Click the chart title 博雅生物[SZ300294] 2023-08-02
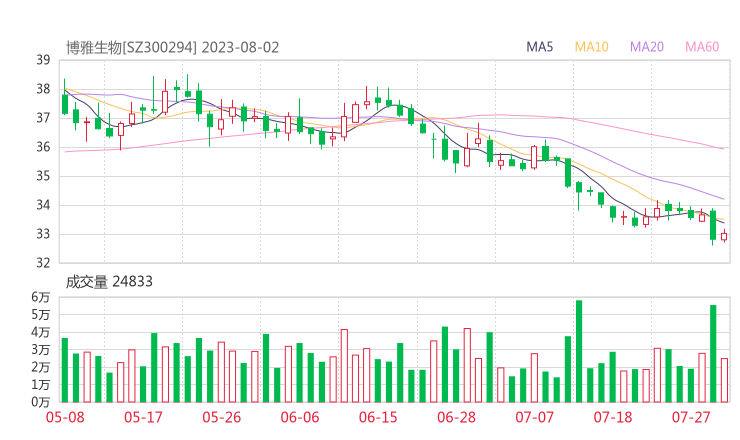740x440 pixels. [x=172, y=48]
